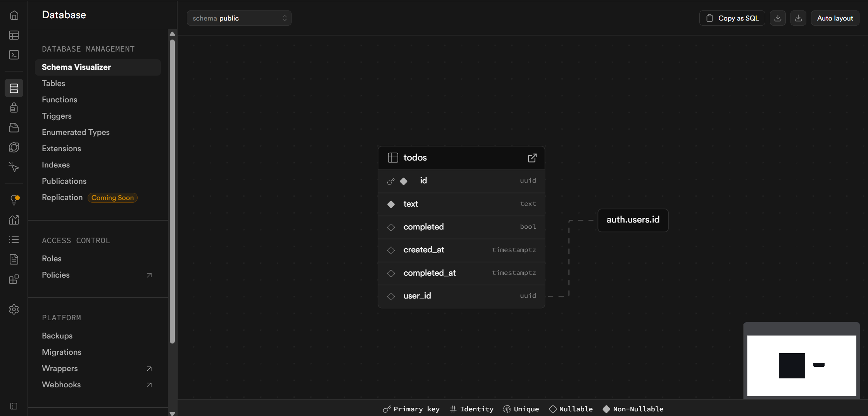Click the Non-Nullable legend entry
Image resolution: width=868 pixels, height=416 pixels.
[633, 409]
